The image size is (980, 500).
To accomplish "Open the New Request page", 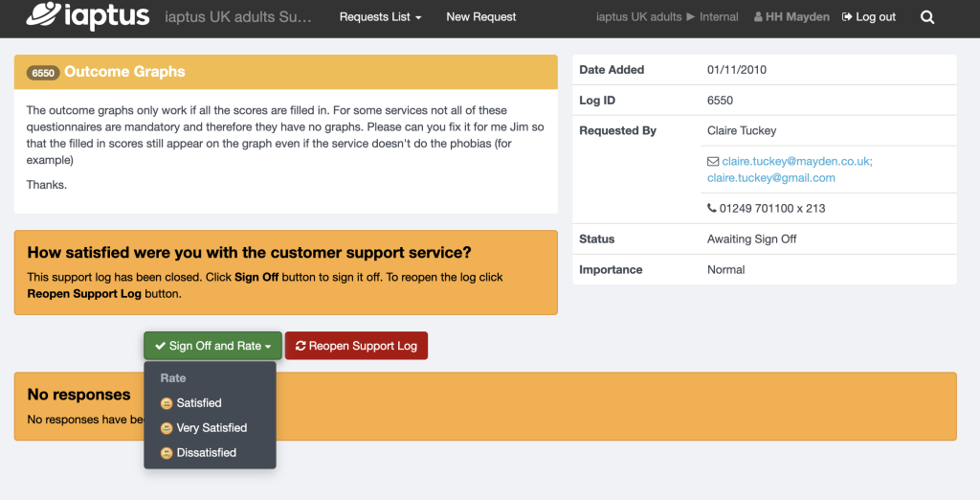I will [x=480, y=17].
